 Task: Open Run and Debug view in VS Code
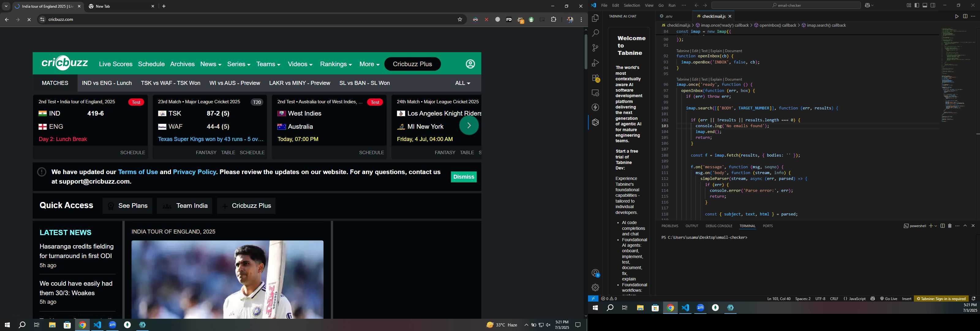tap(595, 63)
